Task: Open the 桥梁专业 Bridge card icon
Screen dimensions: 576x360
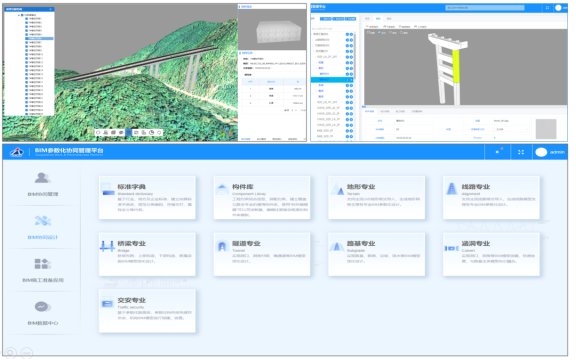Action: click(x=107, y=246)
